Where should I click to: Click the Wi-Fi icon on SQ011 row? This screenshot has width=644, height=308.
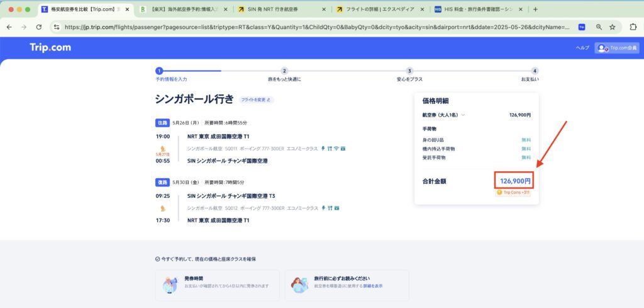click(336, 149)
